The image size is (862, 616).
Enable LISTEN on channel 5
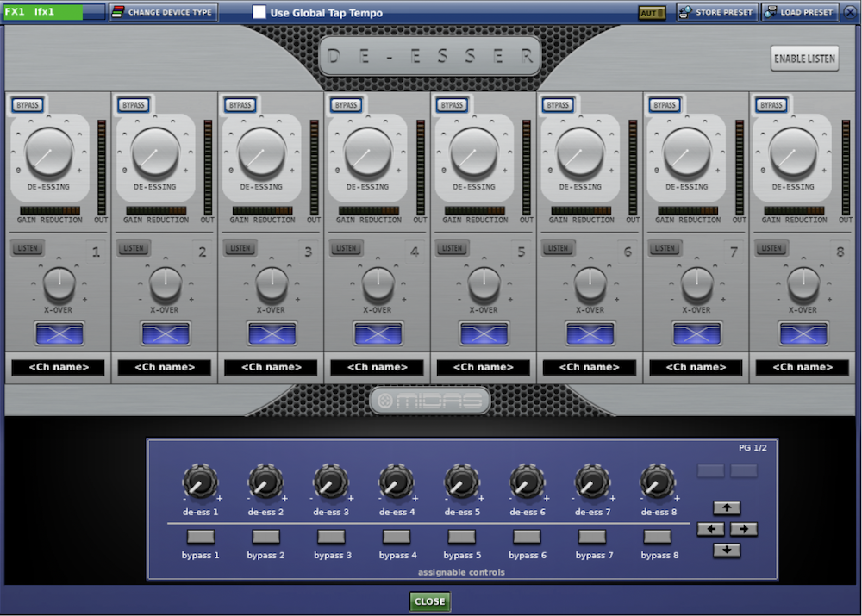click(x=452, y=248)
